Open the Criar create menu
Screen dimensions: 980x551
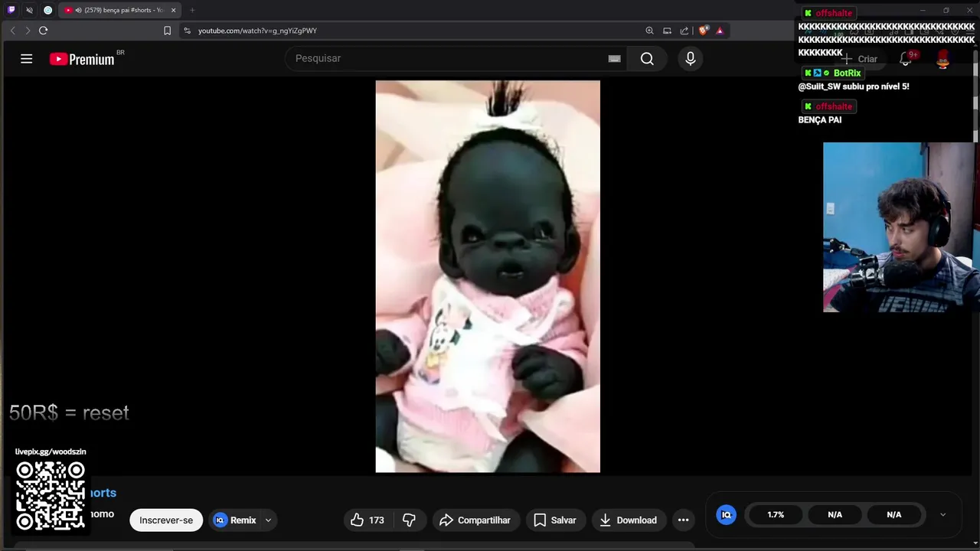coord(860,59)
